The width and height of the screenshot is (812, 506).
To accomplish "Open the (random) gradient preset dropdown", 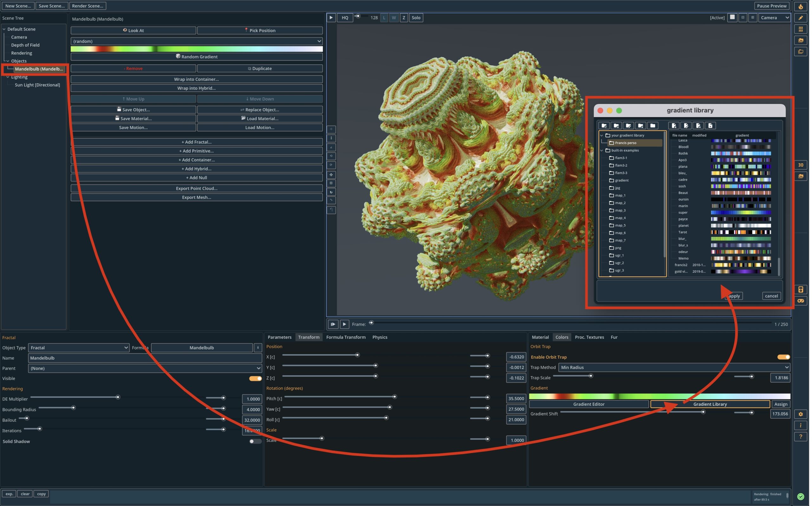I will (197, 41).
